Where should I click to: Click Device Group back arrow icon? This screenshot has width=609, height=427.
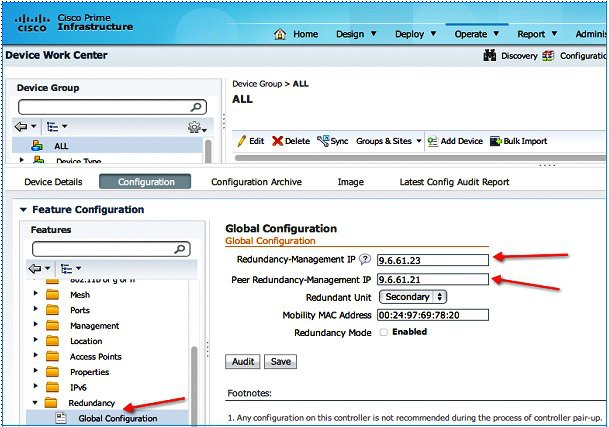(21, 127)
